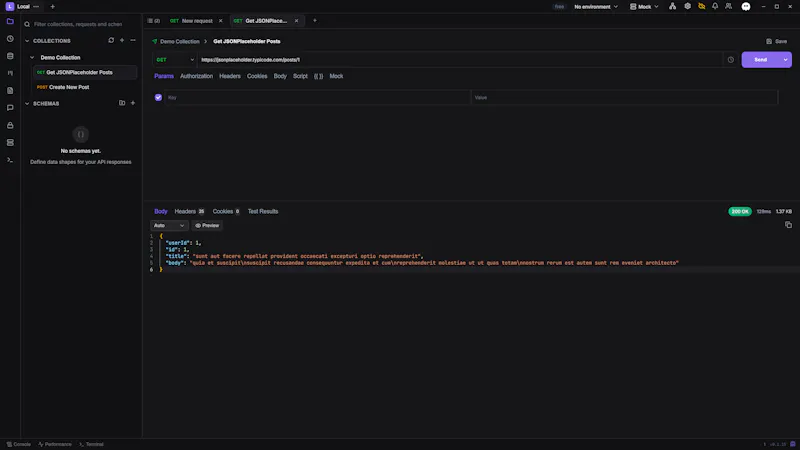Open Console in status bar
Screen dimensions: 800x450
tap(19, 444)
